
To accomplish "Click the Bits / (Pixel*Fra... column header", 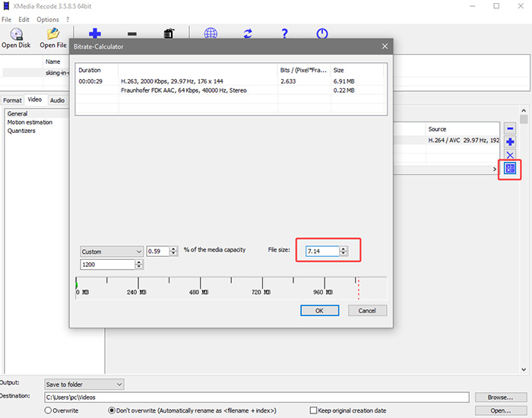I will pos(304,70).
